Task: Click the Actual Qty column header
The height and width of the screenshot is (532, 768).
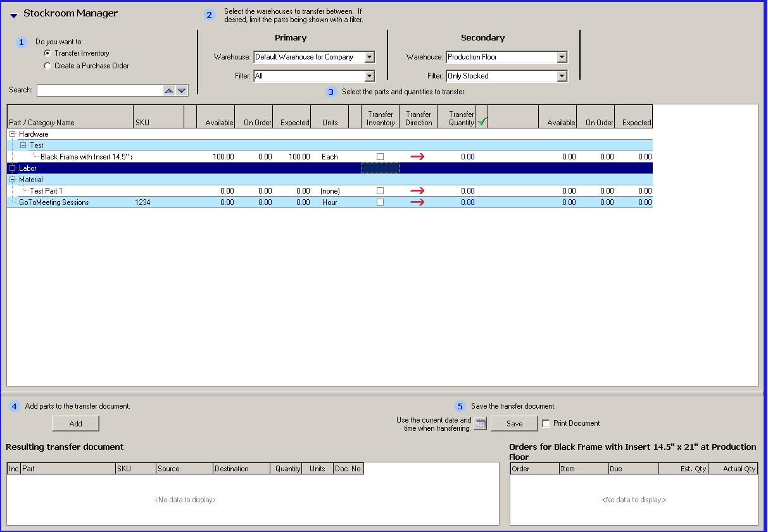Action: coord(732,469)
